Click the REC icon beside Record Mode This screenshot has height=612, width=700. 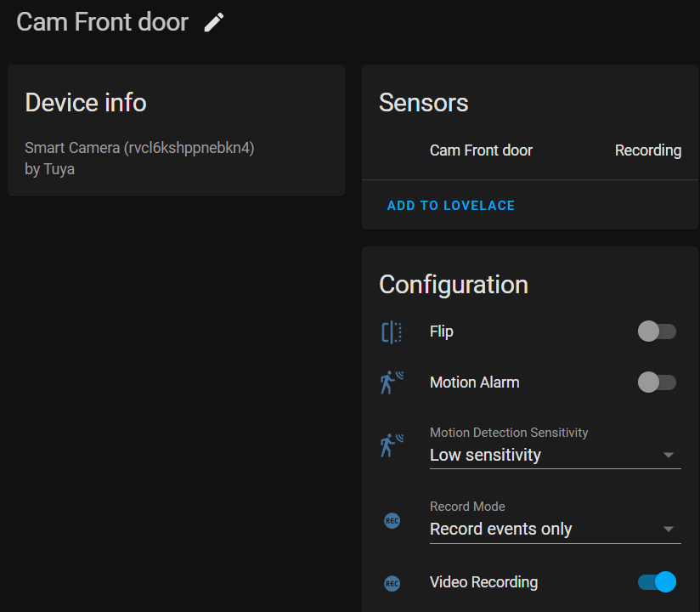click(392, 520)
